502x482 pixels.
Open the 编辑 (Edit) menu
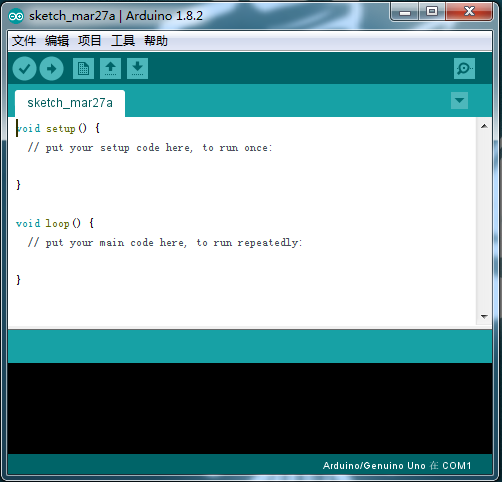[x=57, y=41]
